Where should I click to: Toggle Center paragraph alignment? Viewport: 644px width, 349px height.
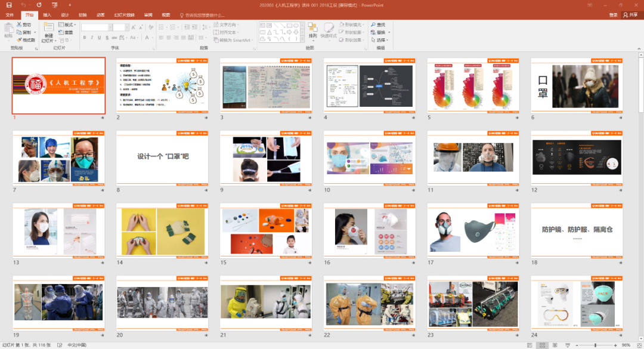pos(168,38)
